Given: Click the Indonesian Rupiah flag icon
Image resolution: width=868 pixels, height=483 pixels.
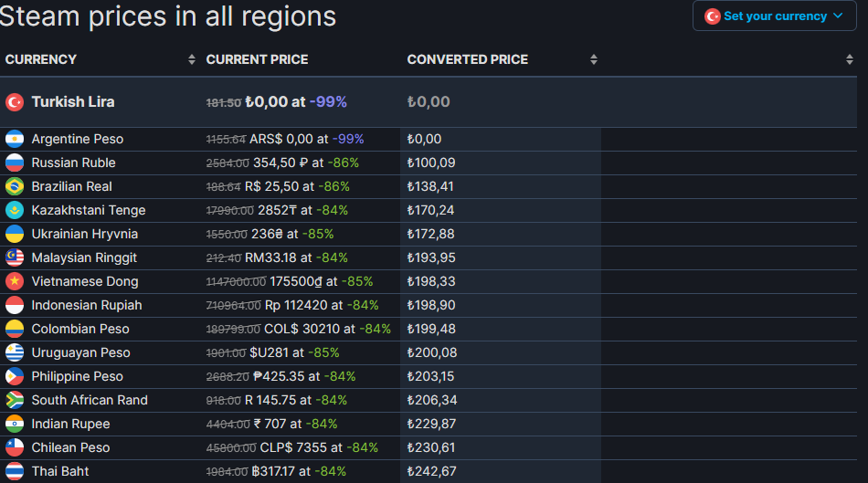Looking at the screenshot, I should [15, 305].
